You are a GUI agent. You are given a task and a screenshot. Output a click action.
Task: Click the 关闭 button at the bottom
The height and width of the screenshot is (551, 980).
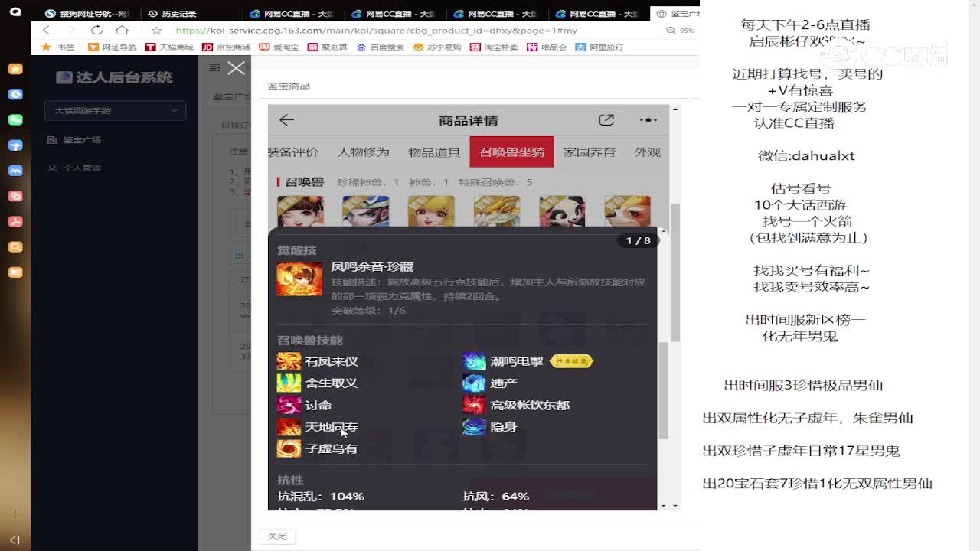277,536
